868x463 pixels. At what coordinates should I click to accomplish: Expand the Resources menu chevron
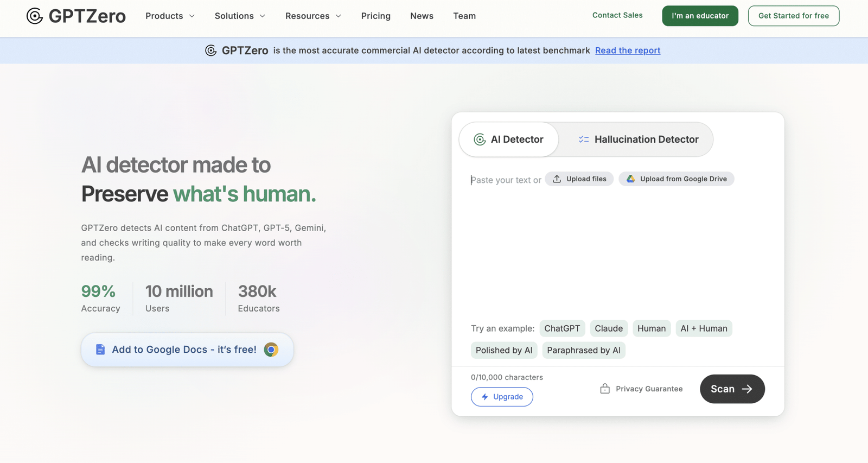[339, 16]
